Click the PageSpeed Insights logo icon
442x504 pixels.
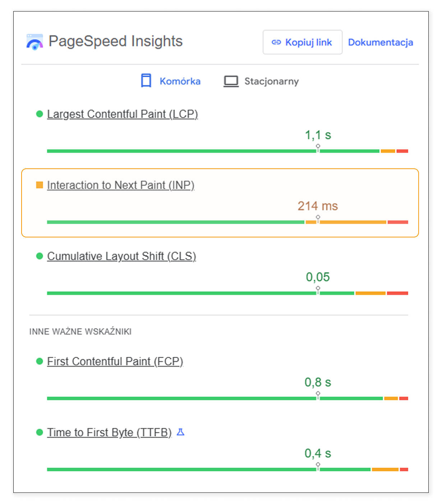point(34,42)
